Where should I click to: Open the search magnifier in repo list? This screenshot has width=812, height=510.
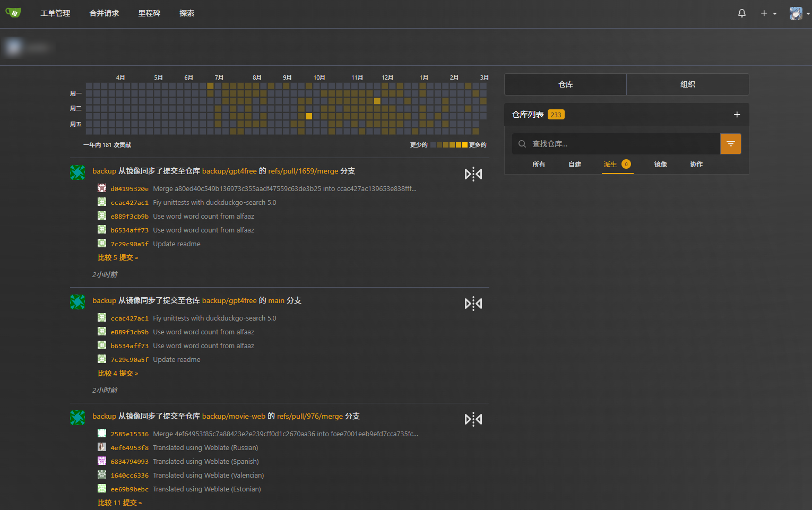click(x=522, y=143)
